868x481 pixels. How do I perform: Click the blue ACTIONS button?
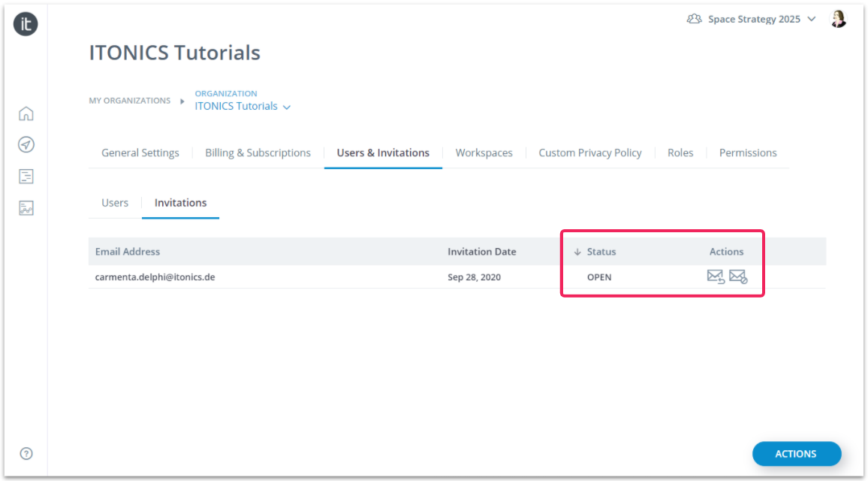[797, 454]
